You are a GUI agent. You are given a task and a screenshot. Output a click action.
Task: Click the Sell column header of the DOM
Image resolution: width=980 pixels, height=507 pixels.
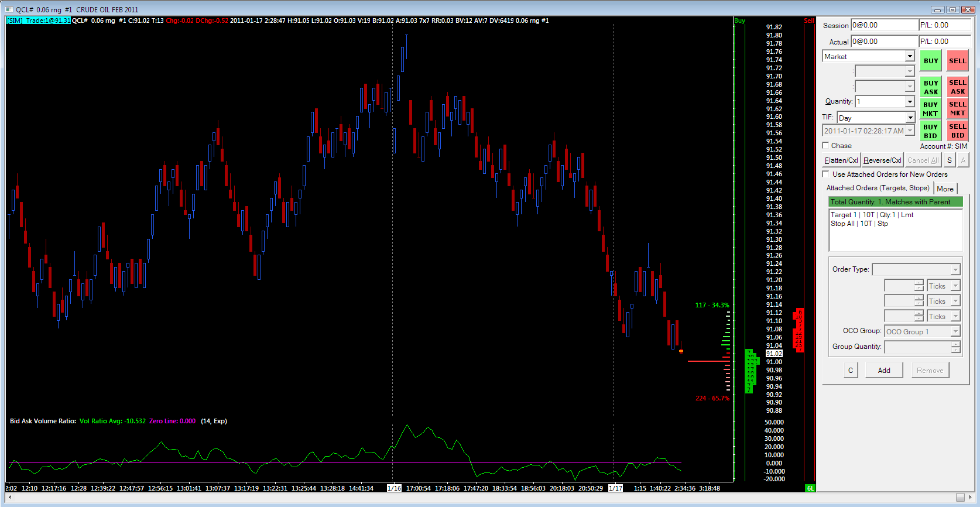pos(809,20)
